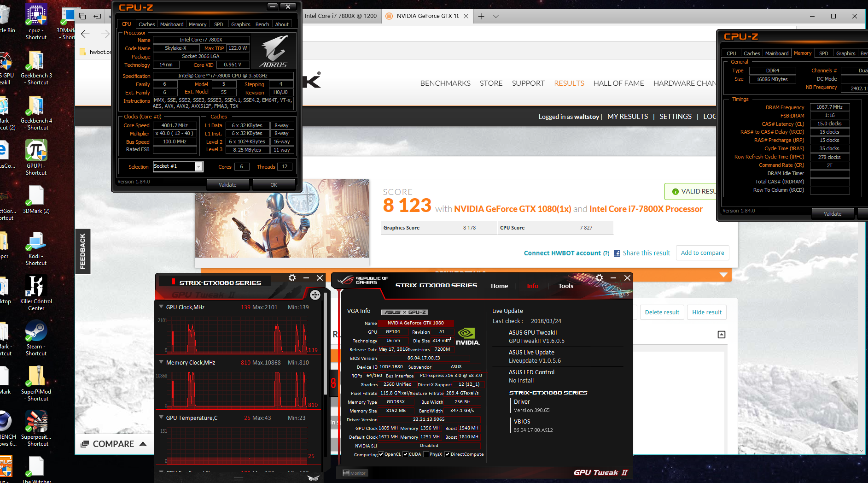Open Killer Control Center icon
The image size is (868, 483).
[36, 293]
